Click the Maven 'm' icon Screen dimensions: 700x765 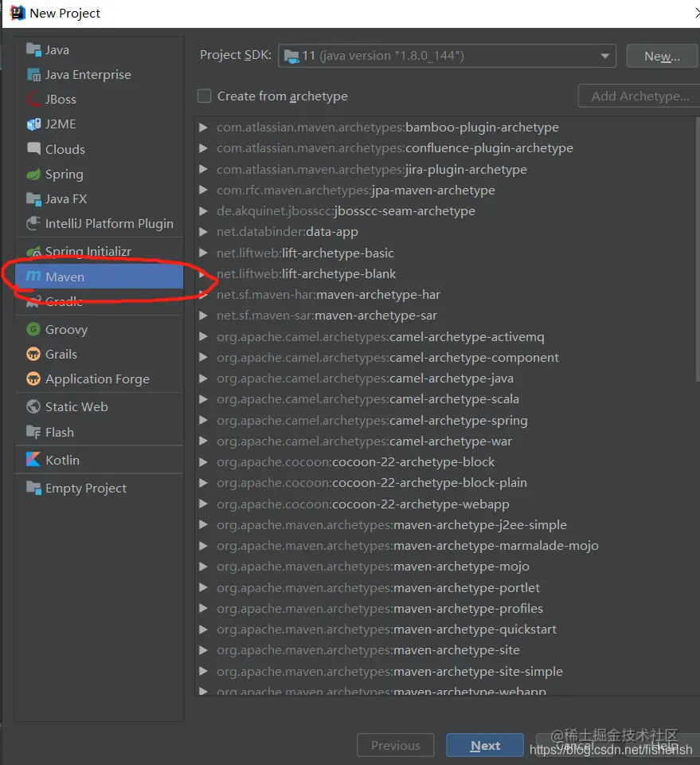pyautogui.click(x=33, y=277)
